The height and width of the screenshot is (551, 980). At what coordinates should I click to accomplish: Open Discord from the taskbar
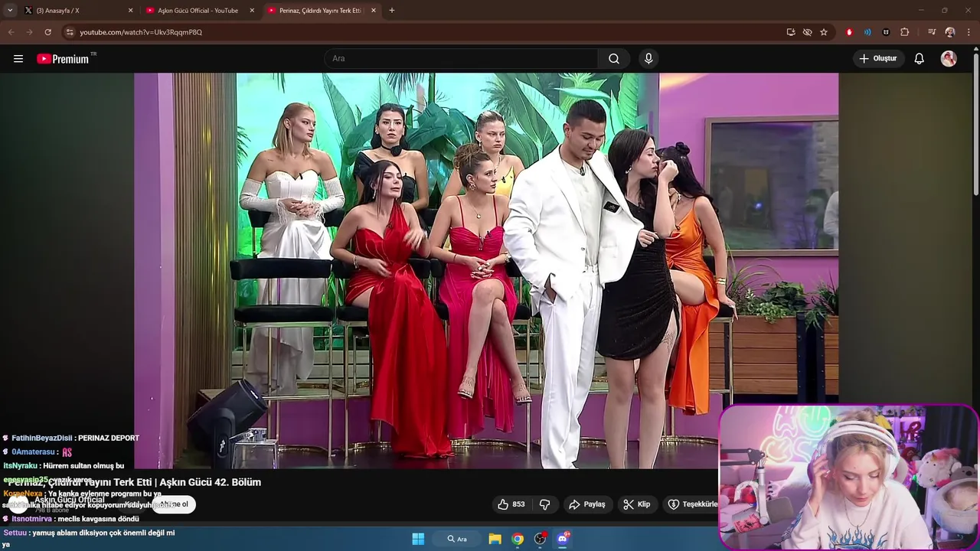pyautogui.click(x=563, y=539)
